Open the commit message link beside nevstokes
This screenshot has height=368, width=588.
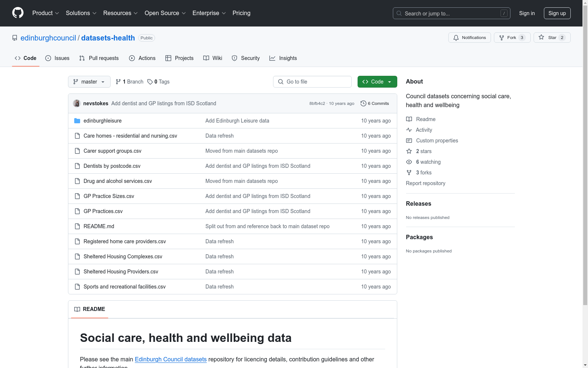pos(164,103)
